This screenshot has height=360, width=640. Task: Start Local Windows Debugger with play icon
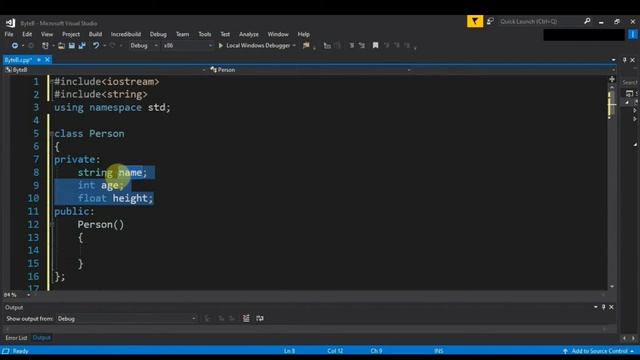(221, 46)
